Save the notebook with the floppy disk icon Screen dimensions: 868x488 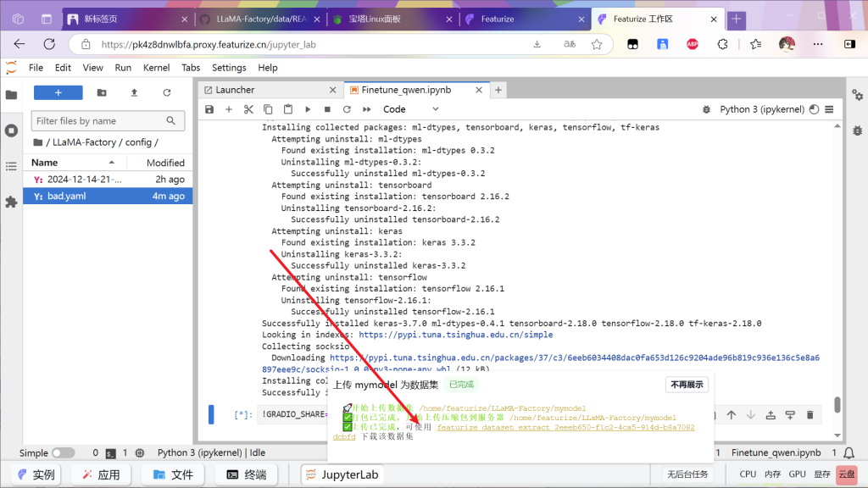pyautogui.click(x=209, y=109)
